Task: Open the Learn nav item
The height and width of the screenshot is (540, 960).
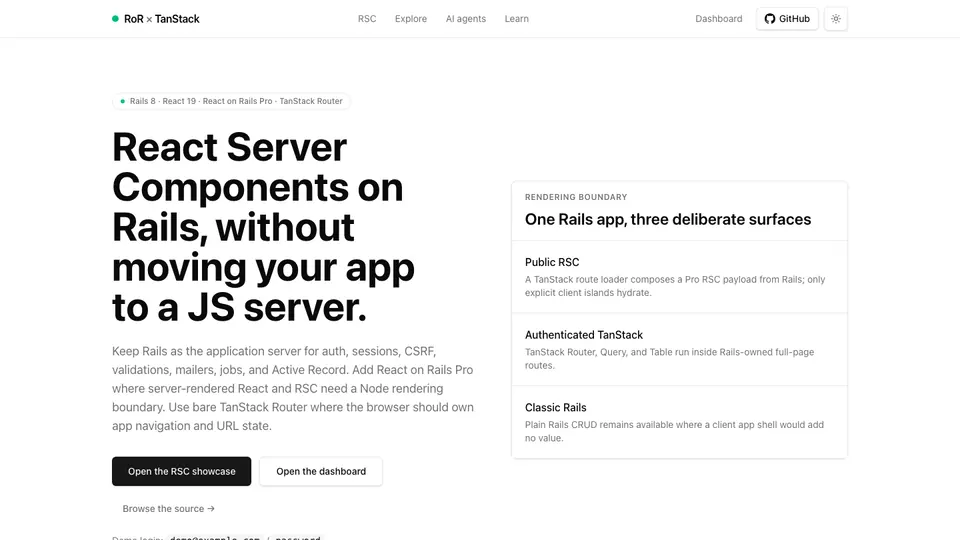Action: pos(516,19)
